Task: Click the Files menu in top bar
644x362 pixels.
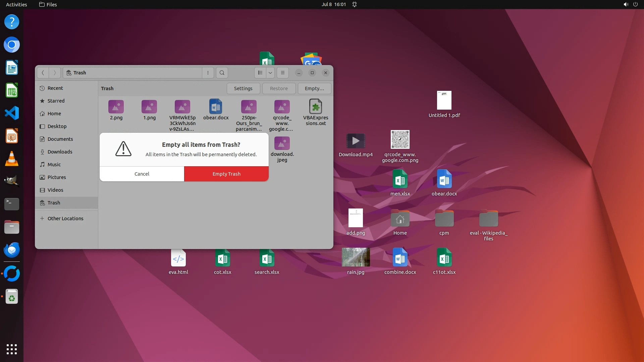Action: (x=48, y=4)
